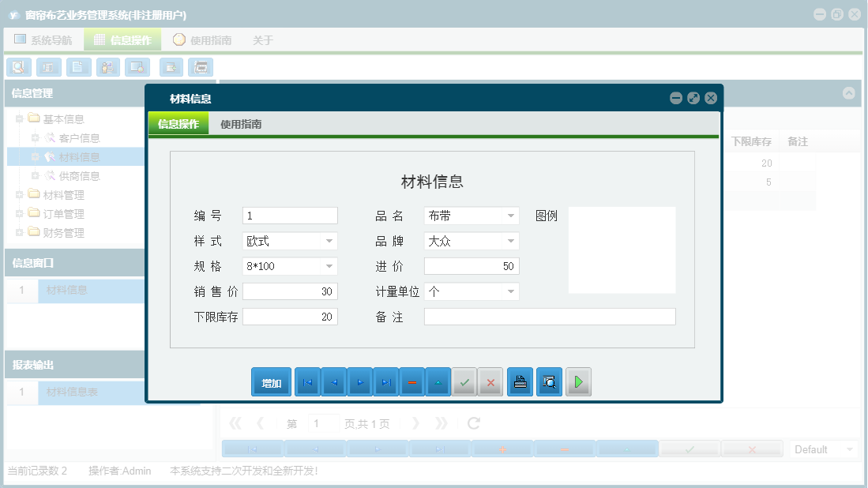Select 材料信息表 in the 报表输出 list

coord(72,392)
